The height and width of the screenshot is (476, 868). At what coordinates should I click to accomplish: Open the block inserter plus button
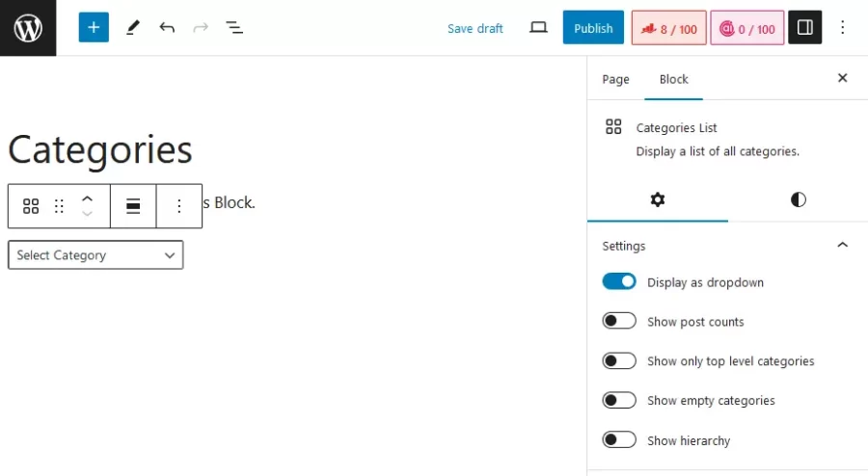[94, 27]
